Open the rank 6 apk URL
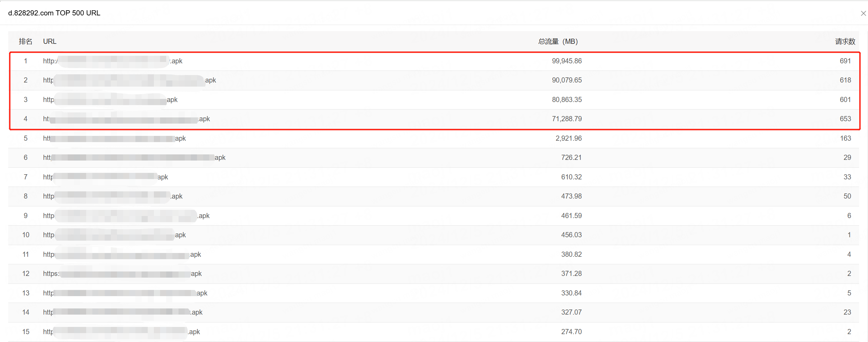 coord(134,157)
